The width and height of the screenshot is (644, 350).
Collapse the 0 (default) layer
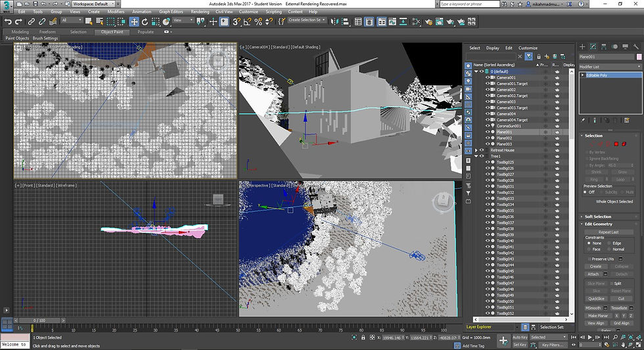tap(476, 71)
